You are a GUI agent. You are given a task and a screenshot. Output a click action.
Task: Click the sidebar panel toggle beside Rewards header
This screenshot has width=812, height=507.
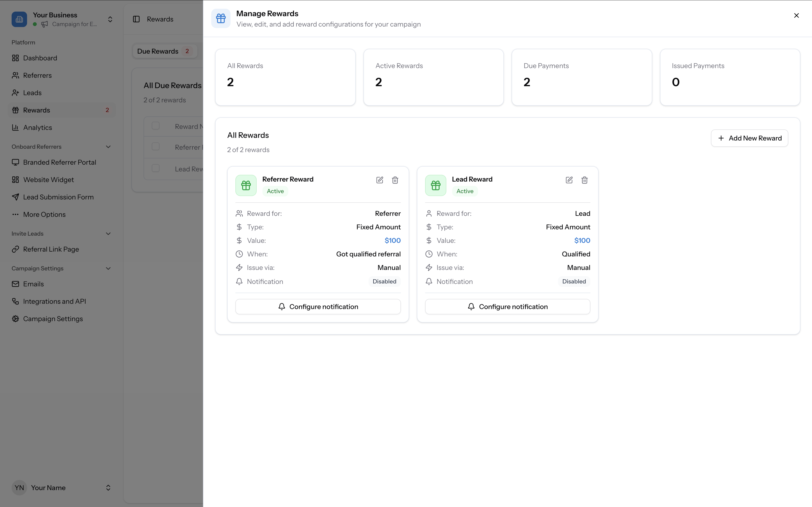[136, 19]
